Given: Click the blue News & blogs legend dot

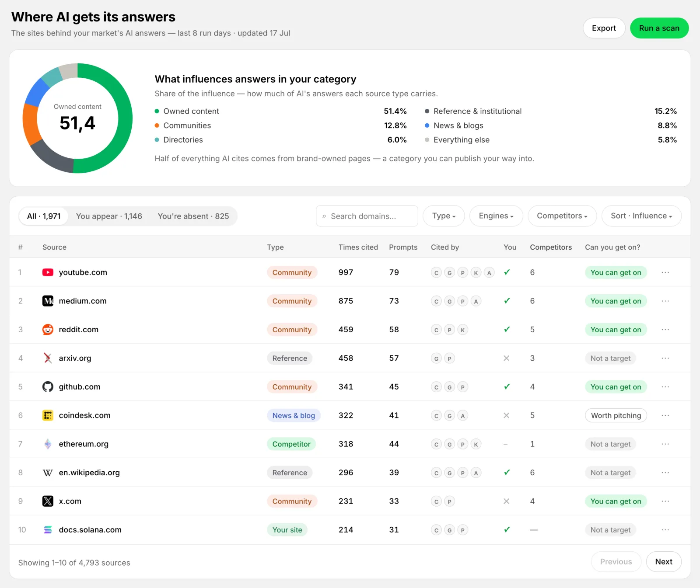Looking at the screenshot, I should [427, 125].
